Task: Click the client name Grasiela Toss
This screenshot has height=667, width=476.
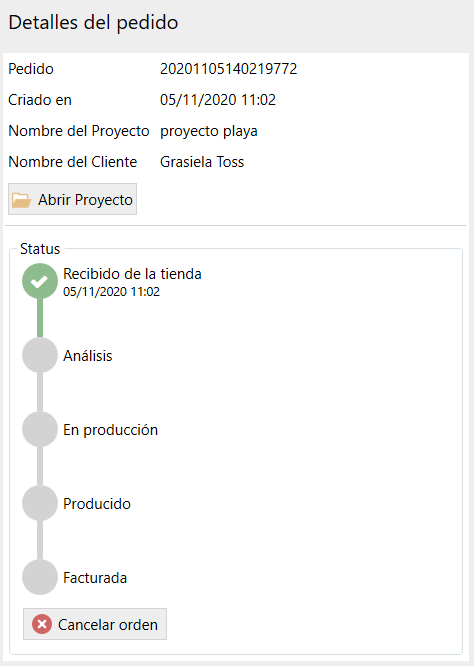Action: [202, 162]
